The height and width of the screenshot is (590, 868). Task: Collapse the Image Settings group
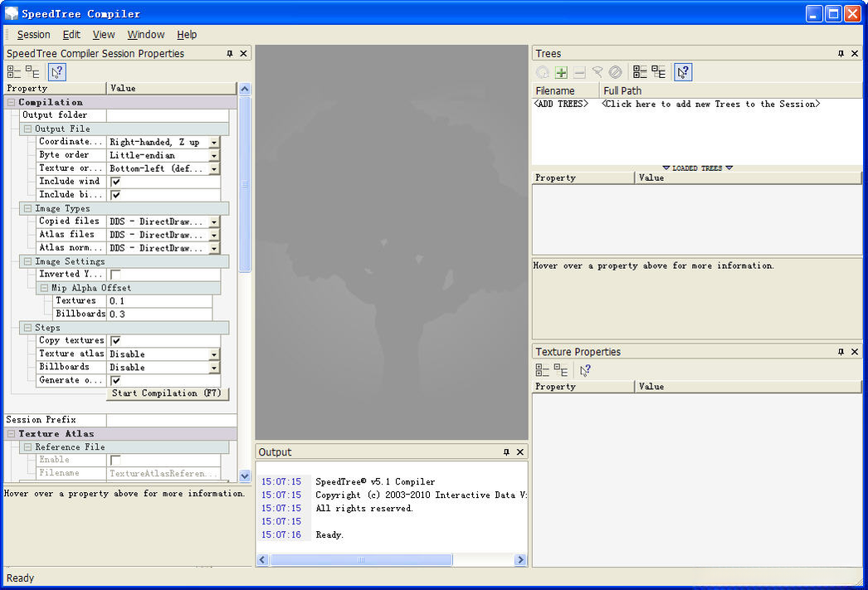27,261
